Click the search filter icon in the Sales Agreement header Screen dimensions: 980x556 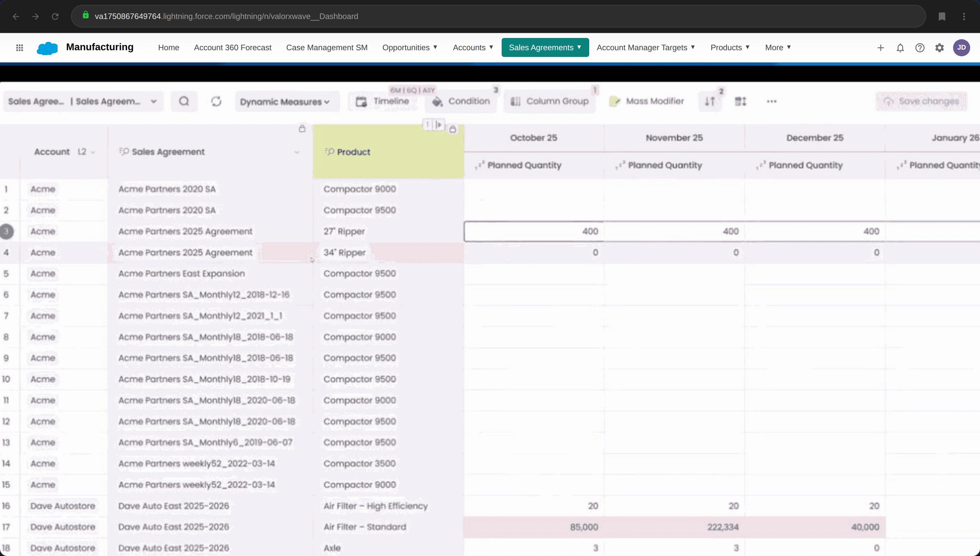pos(124,152)
